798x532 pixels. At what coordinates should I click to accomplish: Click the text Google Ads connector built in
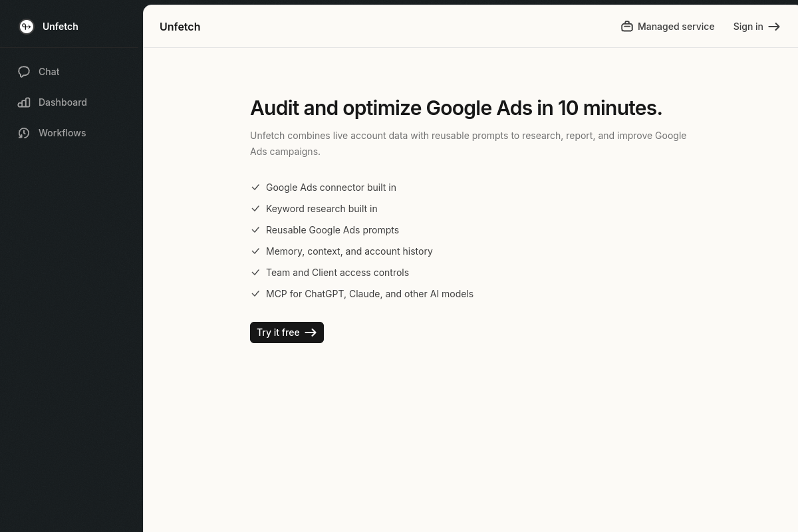pos(331,188)
